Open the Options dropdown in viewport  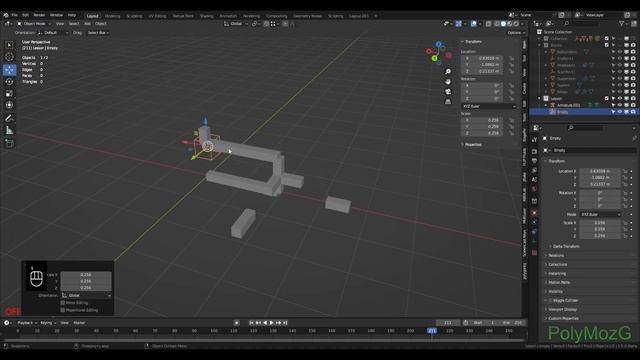point(516,33)
